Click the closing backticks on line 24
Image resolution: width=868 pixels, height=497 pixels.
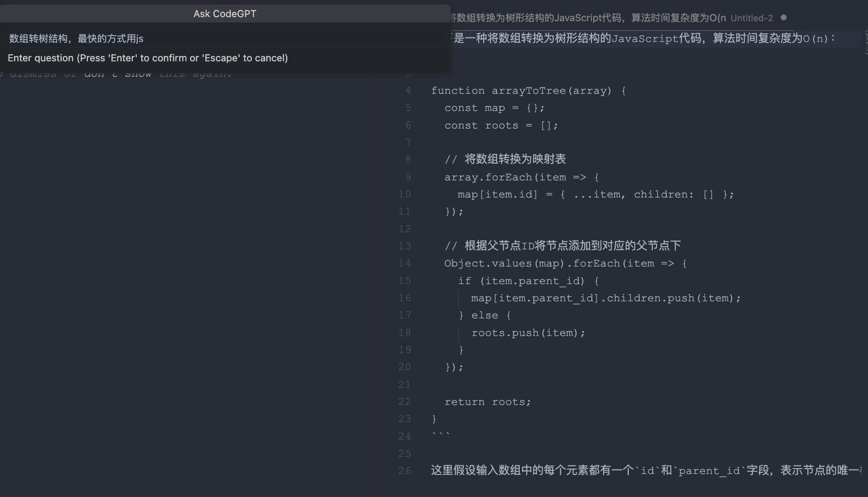click(441, 436)
